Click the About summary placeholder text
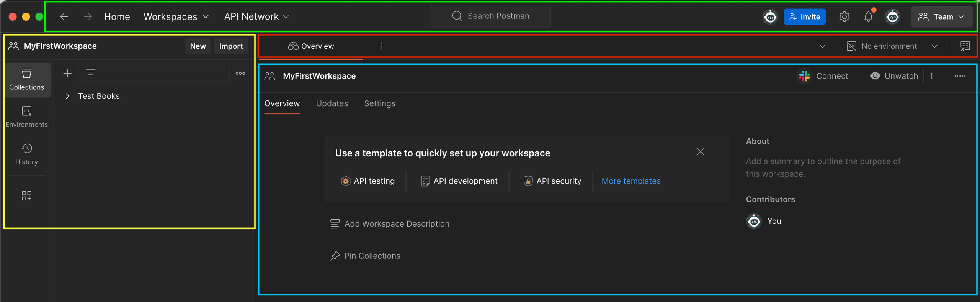This screenshot has height=302, width=980. coord(823,167)
